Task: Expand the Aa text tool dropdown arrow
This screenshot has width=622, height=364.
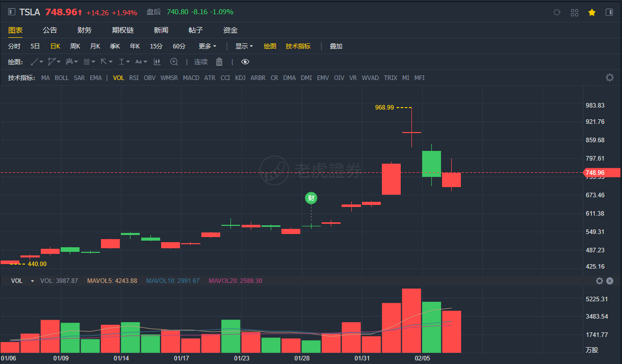Action: [x=145, y=62]
